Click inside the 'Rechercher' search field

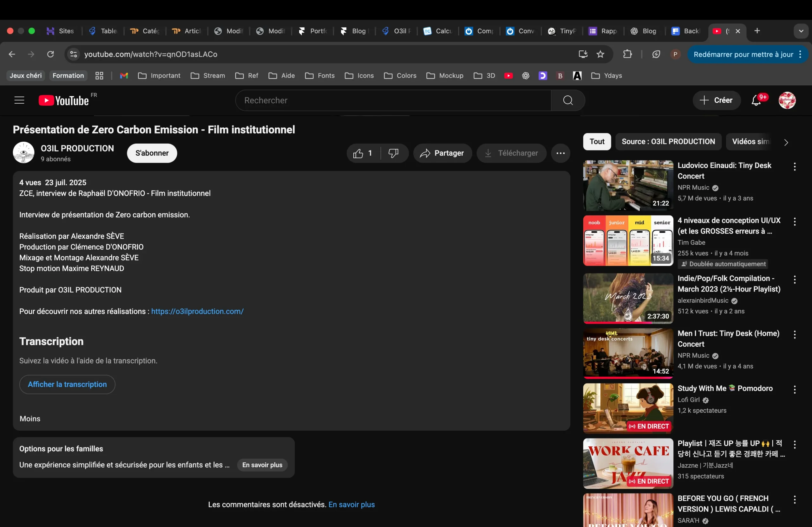392,100
